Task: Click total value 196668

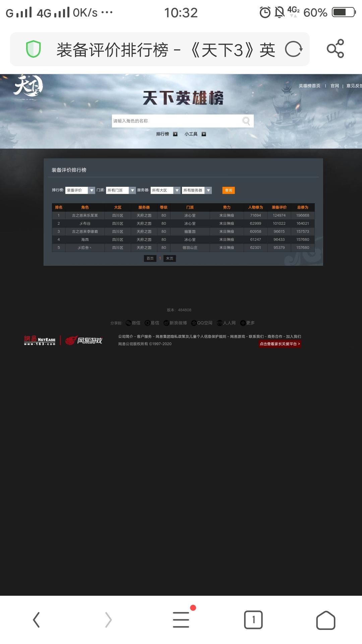Action: tap(303, 215)
